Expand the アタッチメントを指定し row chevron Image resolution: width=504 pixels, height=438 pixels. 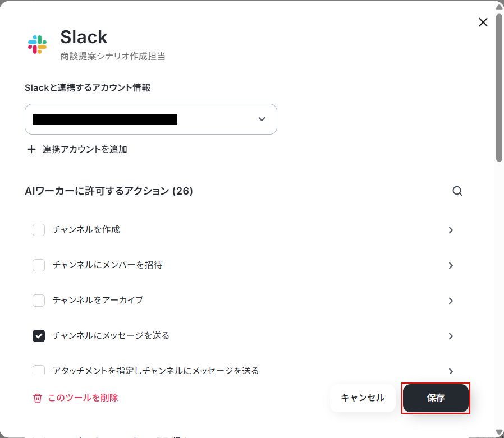pyautogui.click(x=451, y=371)
